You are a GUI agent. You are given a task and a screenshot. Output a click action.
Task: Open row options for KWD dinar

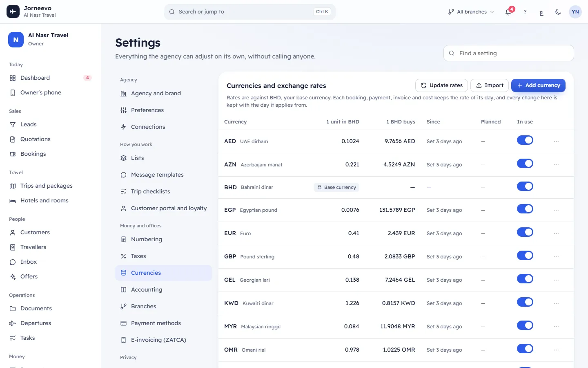[x=557, y=303]
